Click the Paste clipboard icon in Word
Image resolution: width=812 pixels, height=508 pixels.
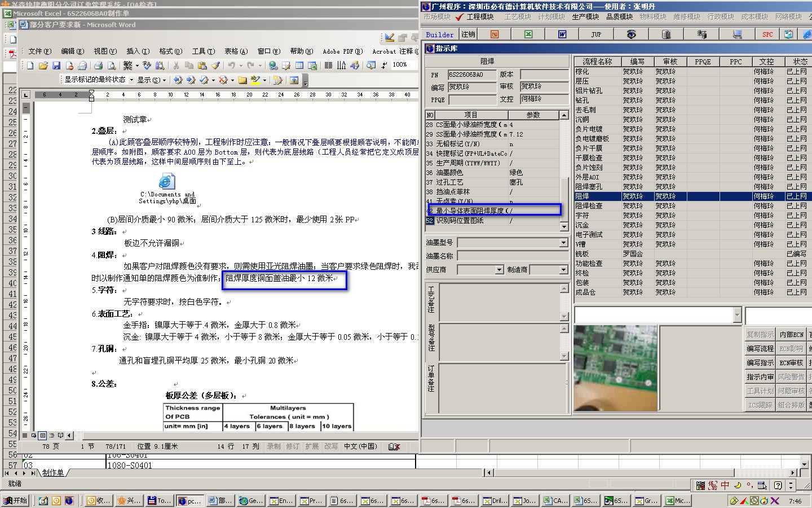202,65
